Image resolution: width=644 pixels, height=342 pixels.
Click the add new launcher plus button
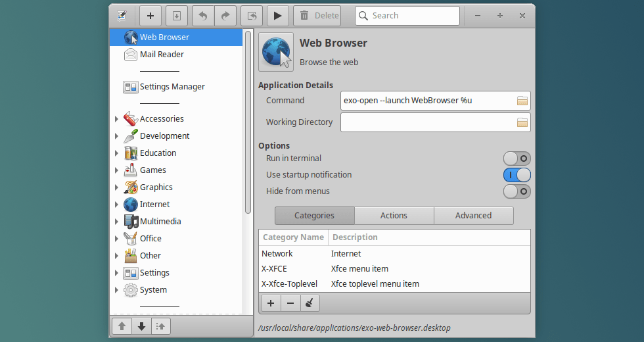[x=150, y=16]
